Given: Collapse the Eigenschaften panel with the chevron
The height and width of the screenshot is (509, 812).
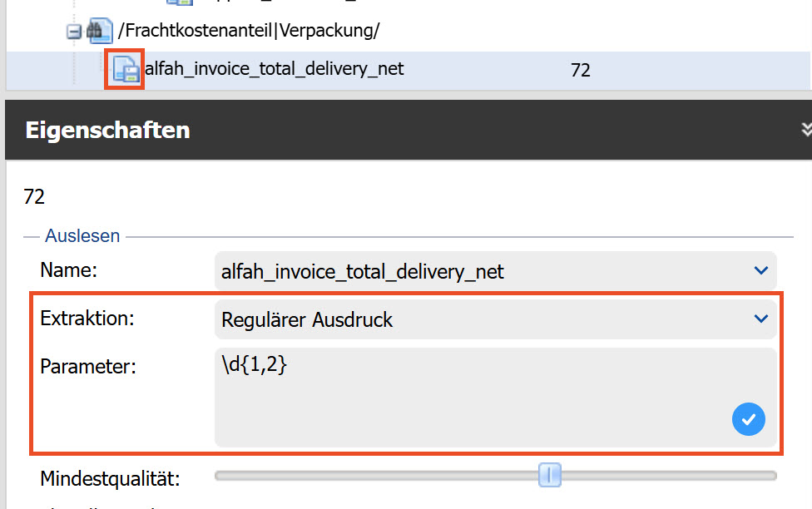Looking at the screenshot, I should [805, 129].
